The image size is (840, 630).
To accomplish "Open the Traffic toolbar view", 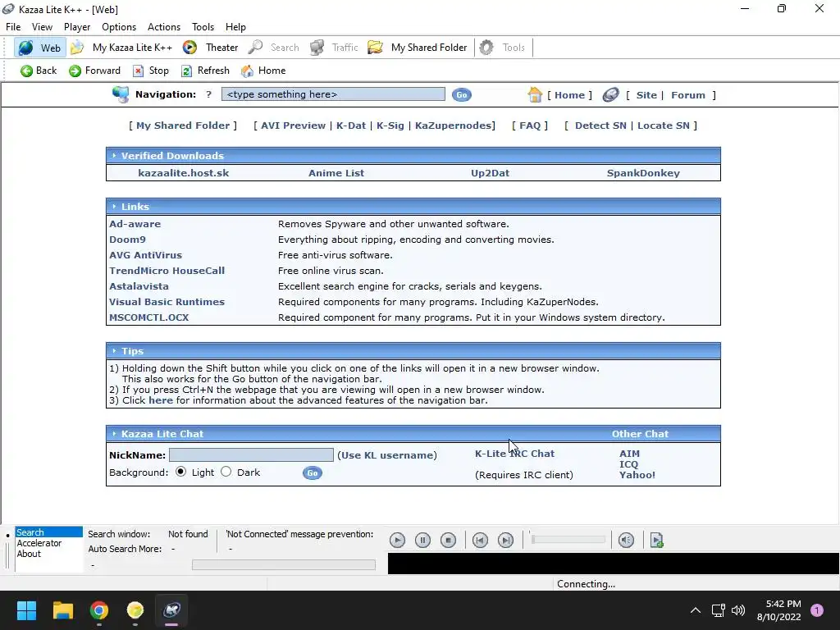I will pos(334,48).
